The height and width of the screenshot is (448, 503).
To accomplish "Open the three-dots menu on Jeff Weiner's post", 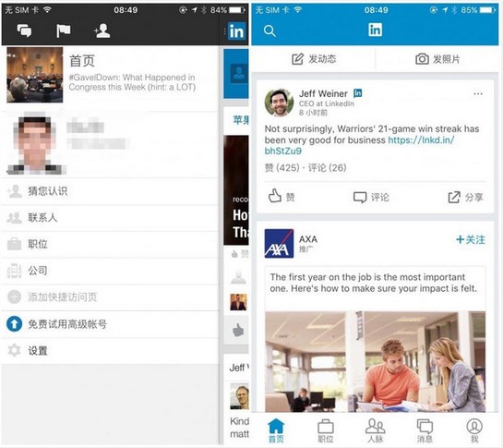I will [x=478, y=94].
